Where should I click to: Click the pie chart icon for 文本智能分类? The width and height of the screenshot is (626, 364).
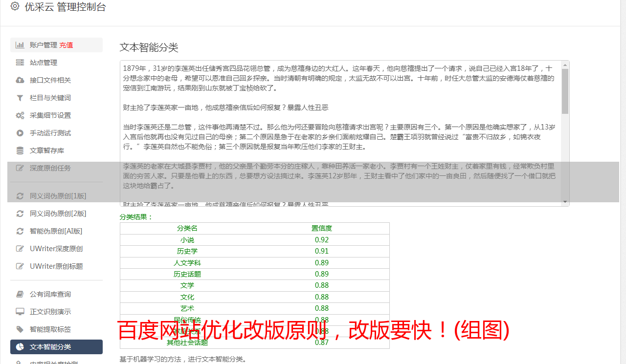(x=20, y=347)
